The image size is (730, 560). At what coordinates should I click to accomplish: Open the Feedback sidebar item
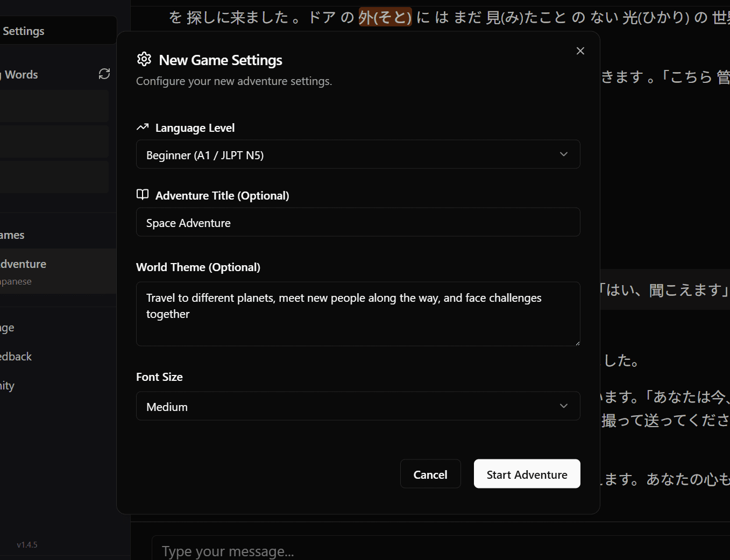click(x=16, y=357)
